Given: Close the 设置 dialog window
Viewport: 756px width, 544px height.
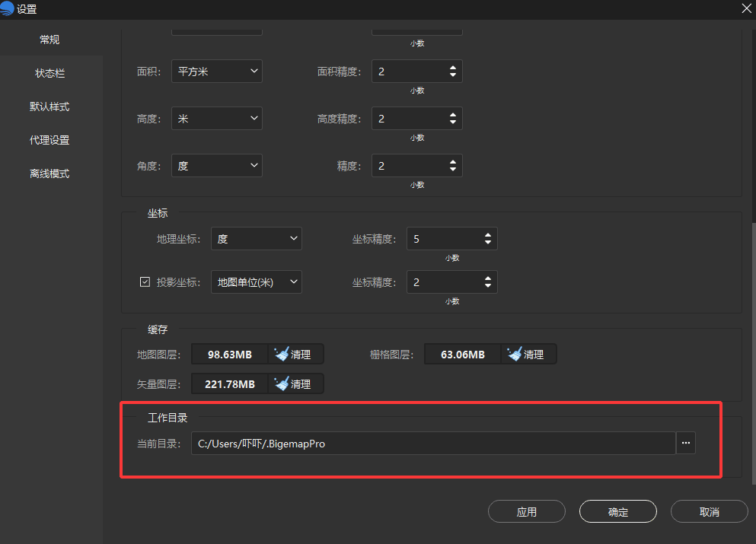Looking at the screenshot, I should (x=746, y=8).
